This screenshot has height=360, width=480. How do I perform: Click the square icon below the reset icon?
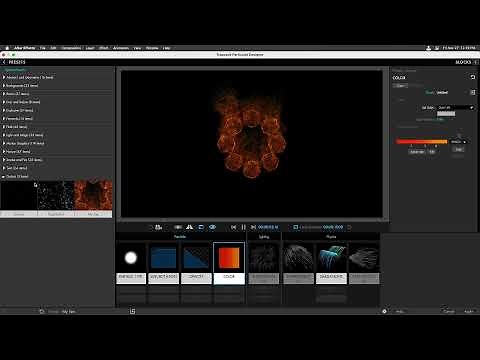[473, 92]
